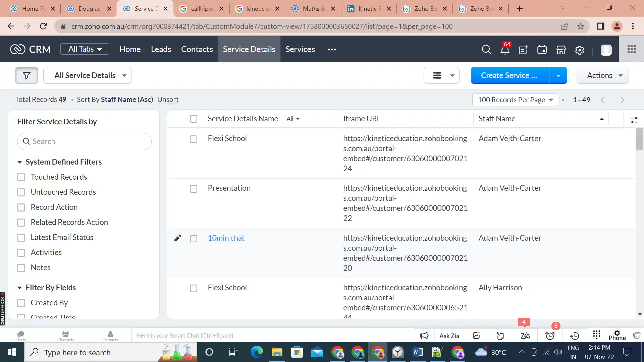The height and width of the screenshot is (362, 644).
Task: Open the CRM settings gear icon
Action: tap(580, 50)
